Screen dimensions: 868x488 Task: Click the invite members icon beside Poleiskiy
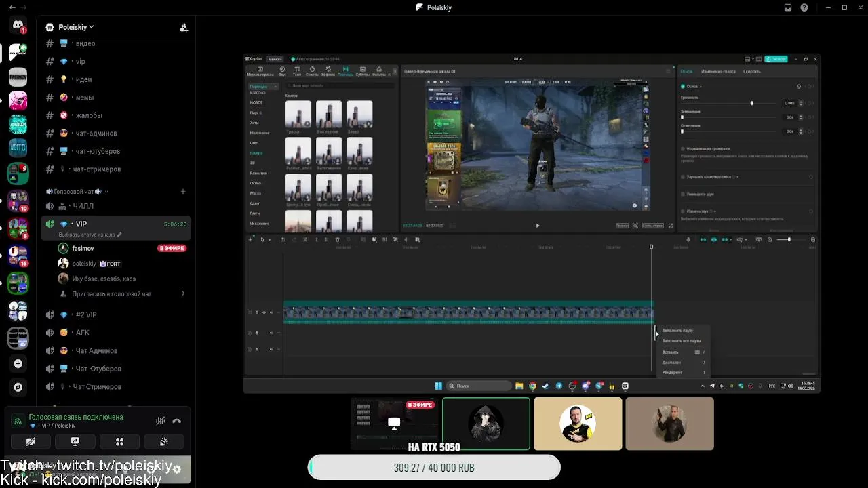183,28
